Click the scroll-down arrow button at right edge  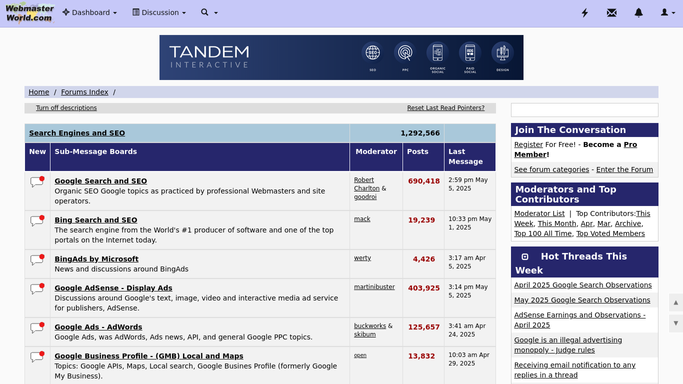coord(676,323)
